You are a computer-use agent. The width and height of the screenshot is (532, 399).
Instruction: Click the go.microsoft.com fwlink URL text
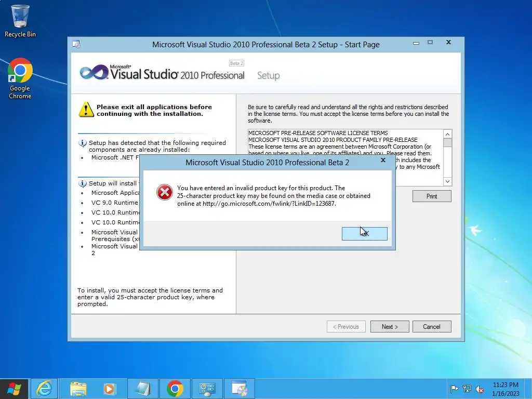click(x=269, y=204)
